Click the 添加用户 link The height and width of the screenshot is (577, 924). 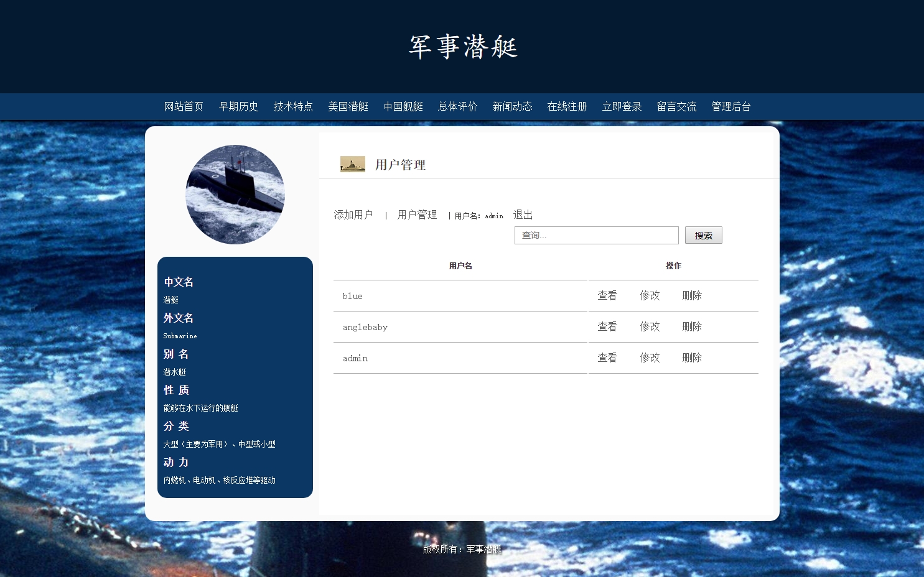pyautogui.click(x=353, y=215)
